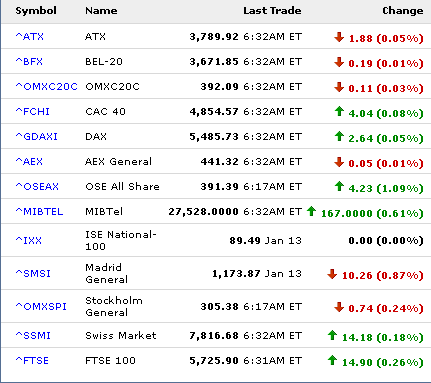This screenshot has height=383, width=431.
Task: Open the ^OSEAX symbol link
Action: pyautogui.click(x=37, y=186)
